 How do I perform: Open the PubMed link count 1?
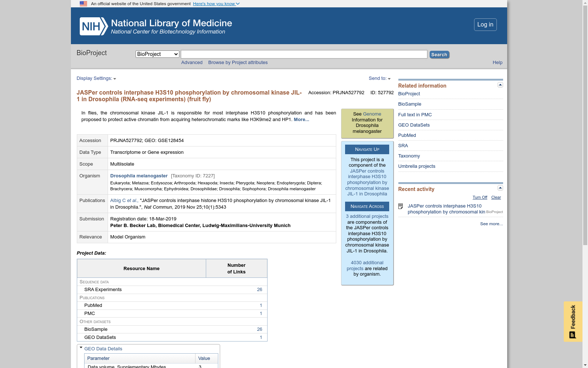click(x=261, y=305)
